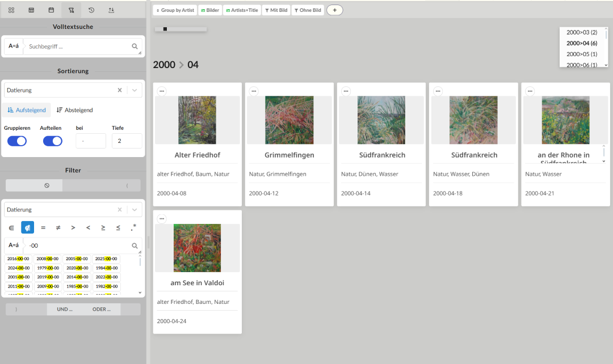Viewport: 613px width, 364px height.
Task: Select the greater-than-or-equal filter operator
Action: (x=103, y=227)
